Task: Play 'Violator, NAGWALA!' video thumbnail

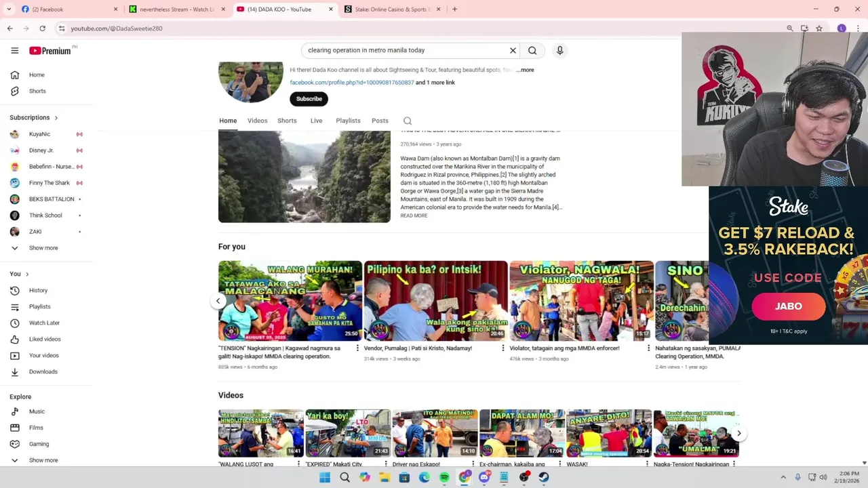Action: 582,301
